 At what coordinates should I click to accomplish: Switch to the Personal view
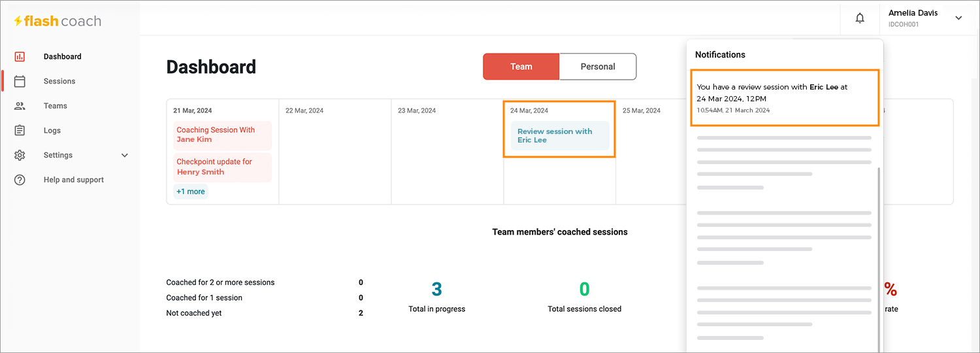coord(598,67)
